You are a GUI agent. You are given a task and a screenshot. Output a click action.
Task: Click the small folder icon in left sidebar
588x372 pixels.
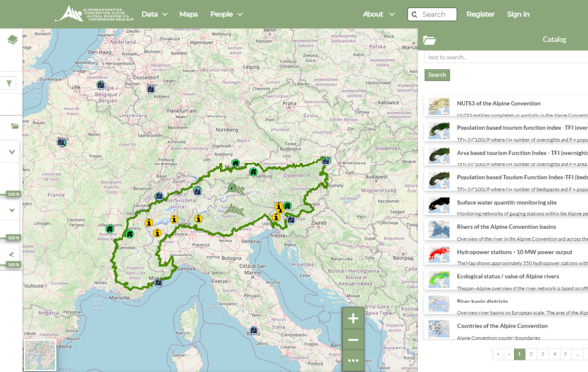click(x=15, y=126)
